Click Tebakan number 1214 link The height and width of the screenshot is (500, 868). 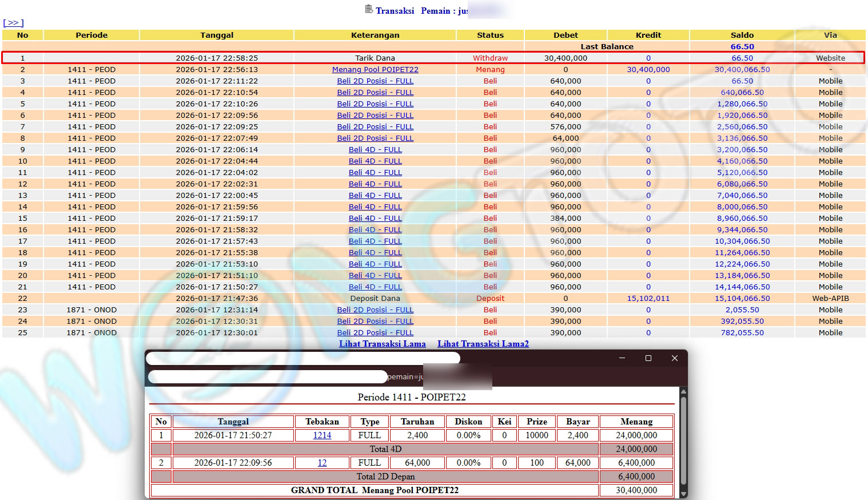pyautogui.click(x=322, y=435)
